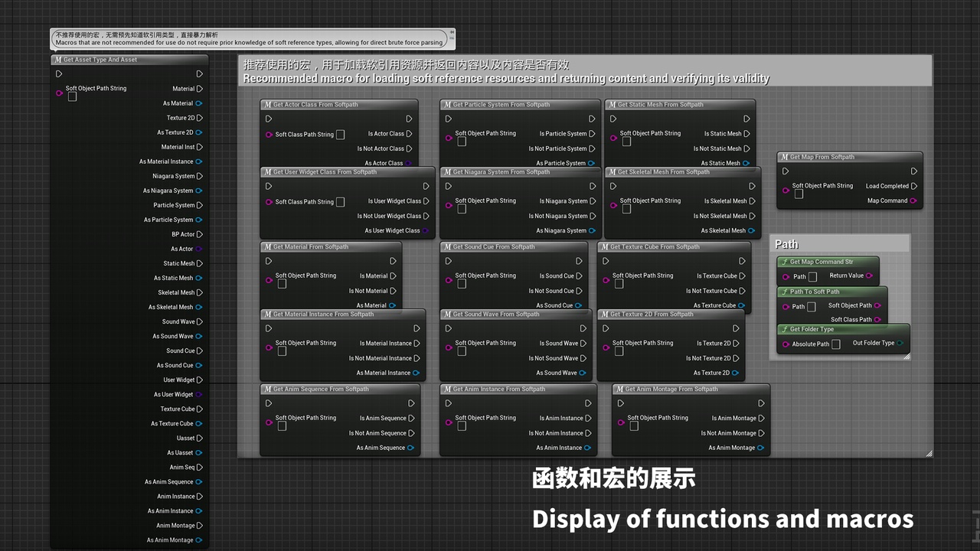Viewport: 980px width, 551px height.
Task: Click the Absolute Path value box on Get Folder Type
Action: pos(835,344)
